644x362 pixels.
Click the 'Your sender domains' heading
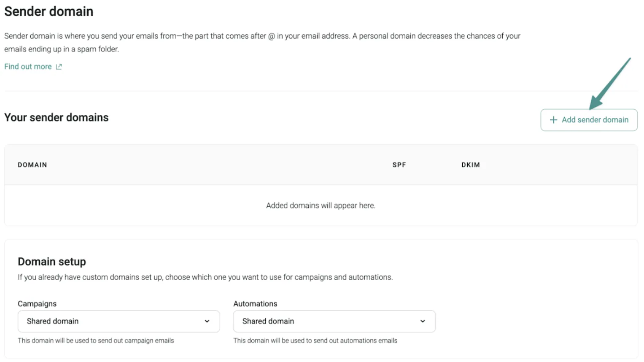[57, 117]
